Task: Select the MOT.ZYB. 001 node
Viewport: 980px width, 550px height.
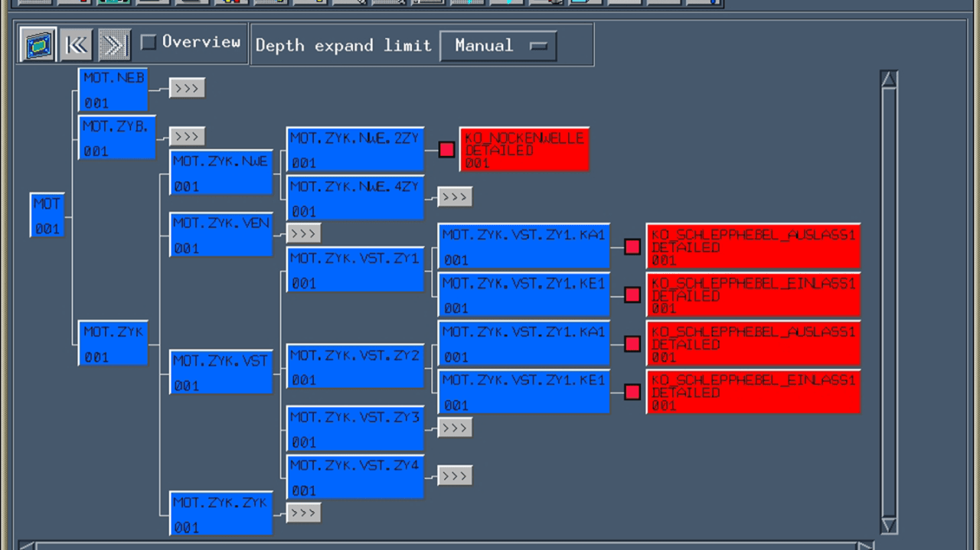Action: pyautogui.click(x=117, y=138)
